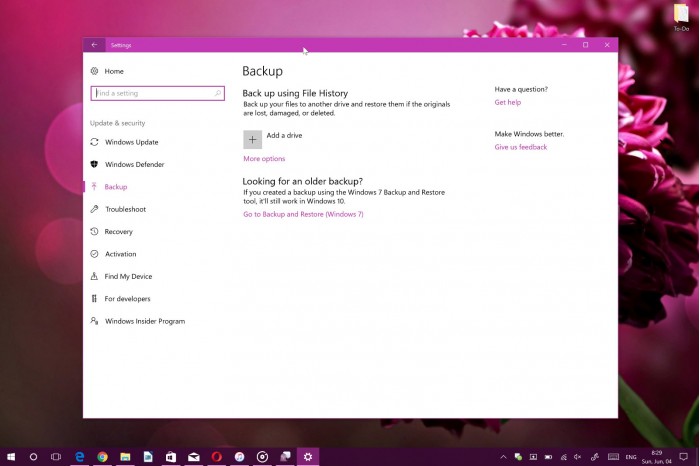Screen dimensions: 700x466
Task: Open the Windows Start menu
Action: (x=11, y=457)
